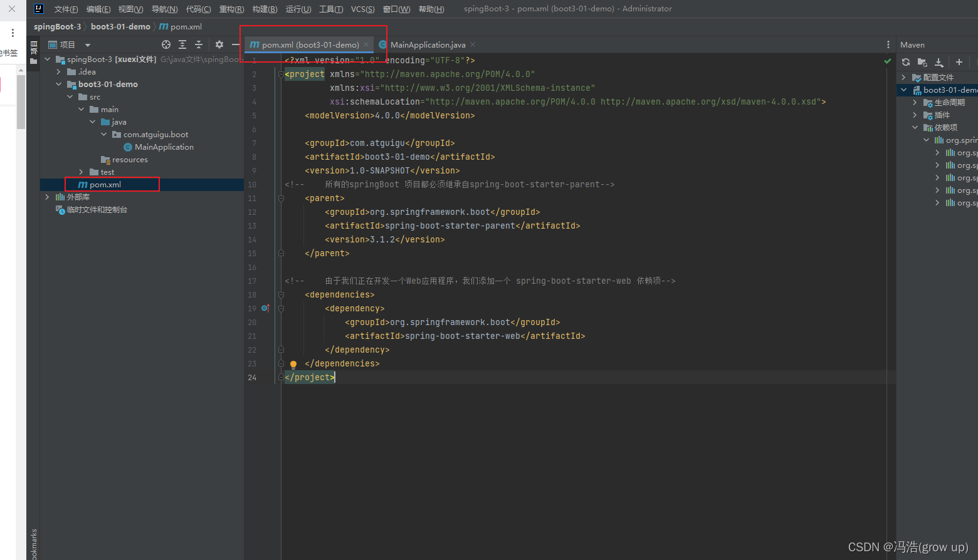Click the folder icon on left tool stripe

(34, 61)
